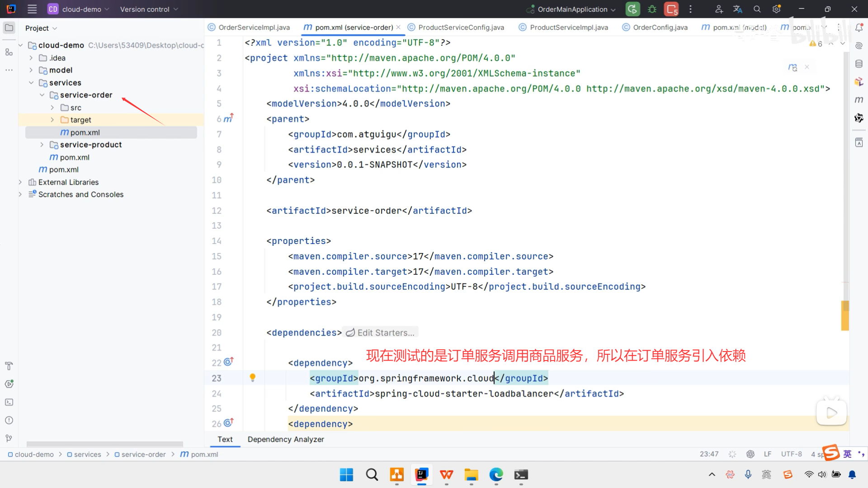This screenshot has height=488, width=868.
Task: Expand the External Libraries node
Action: (x=20, y=182)
